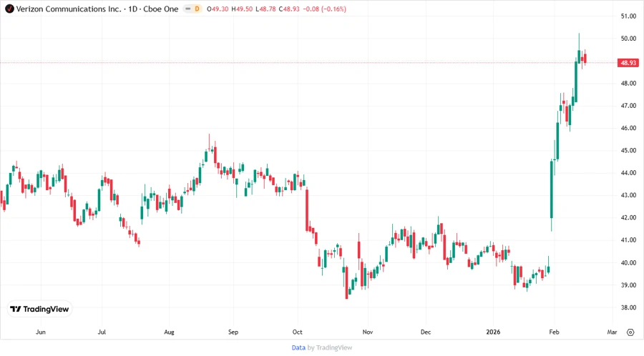Viewport: 644px width, 356px height.
Task: Open the chart settings gear icon
Action: (630, 332)
